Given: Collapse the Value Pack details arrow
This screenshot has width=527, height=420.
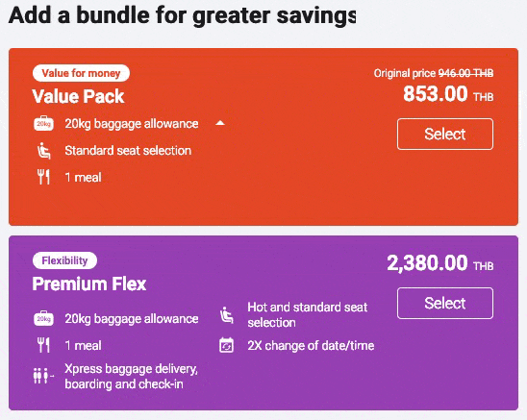Looking at the screenshot, I should (x=220, y=123).
